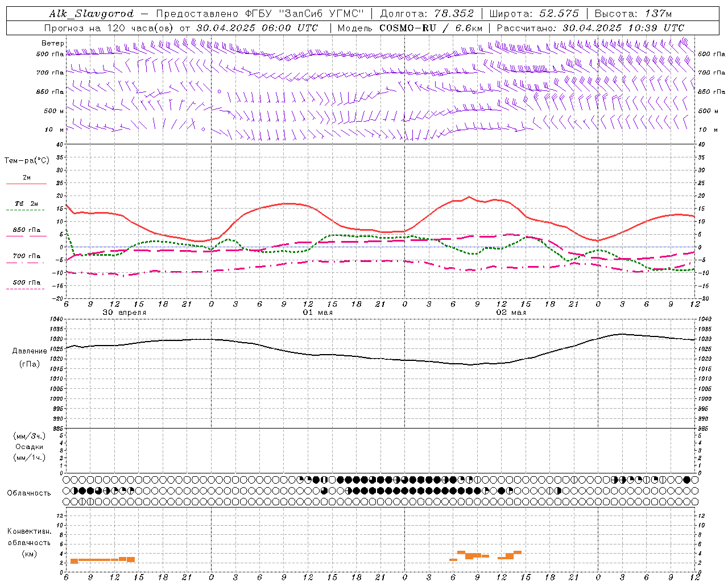Click the Долгота: 78.352 value
Image resolution: width=728 pixels, height=582 pixels.
[x=426, y=14]
